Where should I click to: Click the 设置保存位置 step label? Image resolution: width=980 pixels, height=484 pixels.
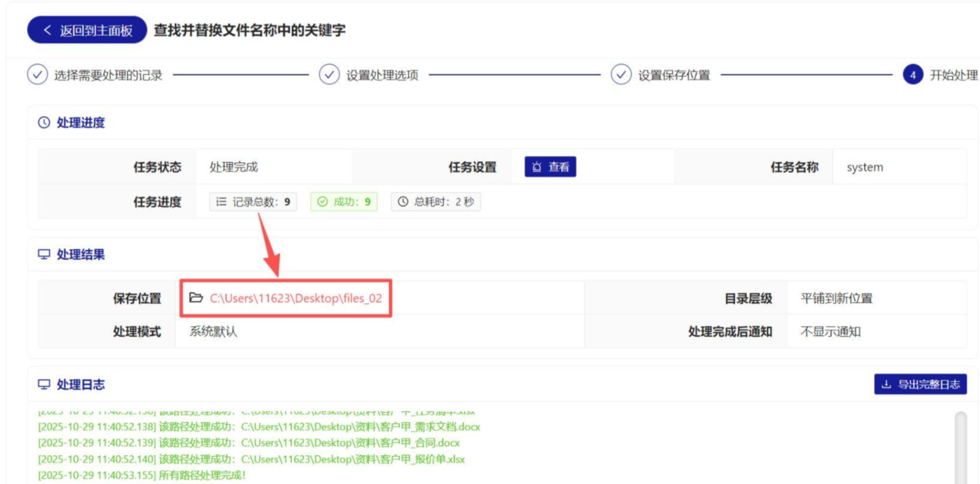(x=674, y=75)
